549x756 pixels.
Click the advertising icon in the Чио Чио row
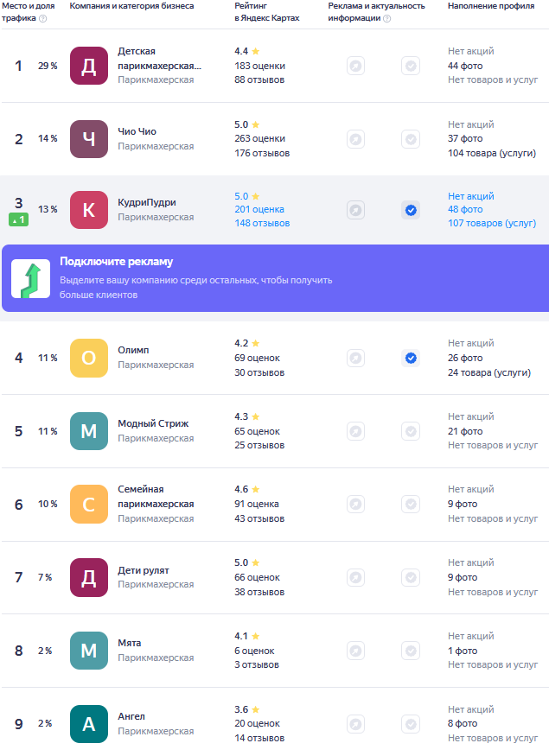355,139
